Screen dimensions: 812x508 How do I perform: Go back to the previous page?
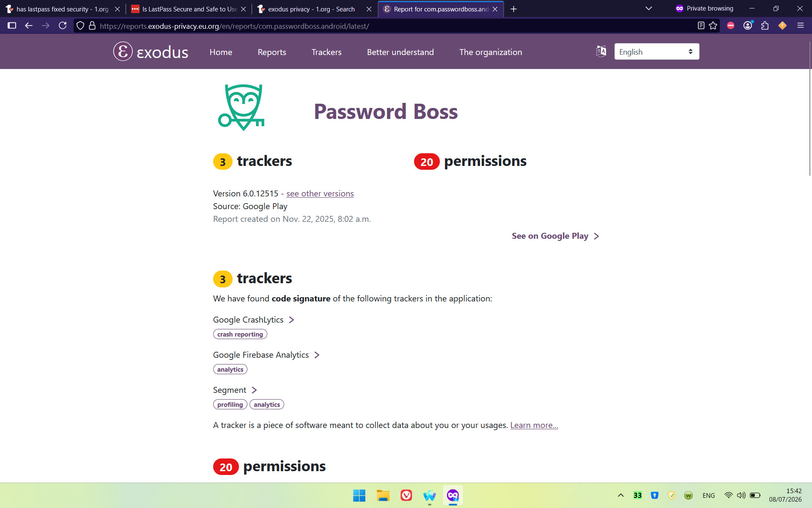coord(29,26)
